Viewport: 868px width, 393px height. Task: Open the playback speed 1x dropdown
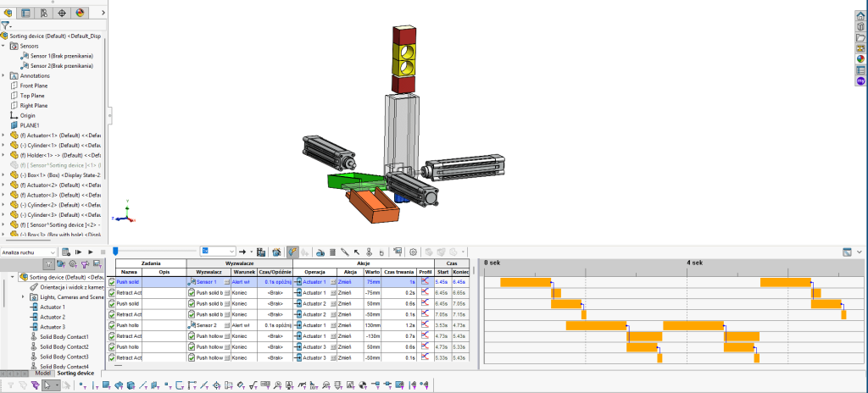tap(230, 252)
